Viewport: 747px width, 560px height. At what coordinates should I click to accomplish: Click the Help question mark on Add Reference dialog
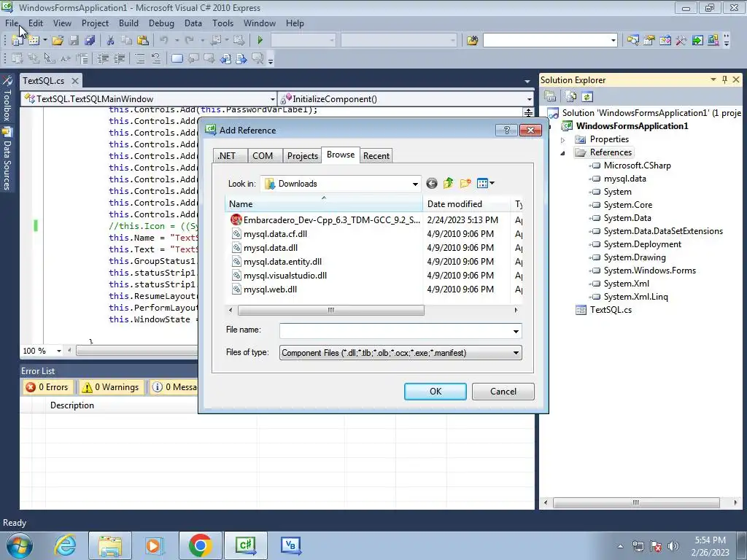506,130
